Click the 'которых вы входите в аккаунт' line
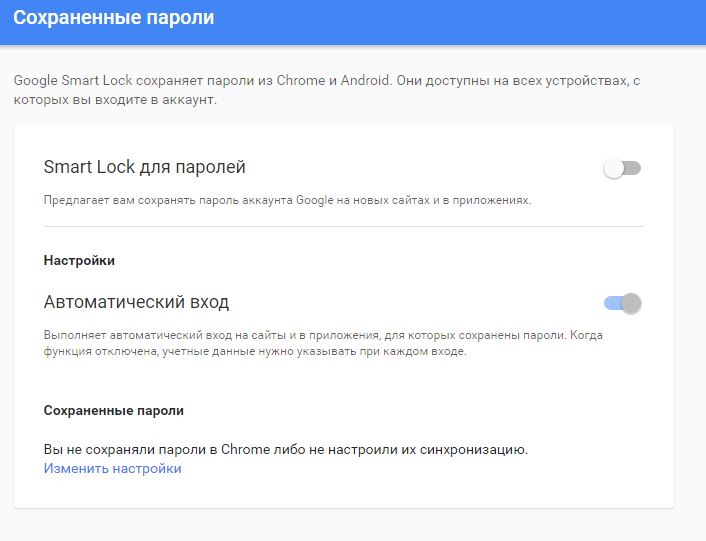This screenshot has height=541, width=706. 114,99
